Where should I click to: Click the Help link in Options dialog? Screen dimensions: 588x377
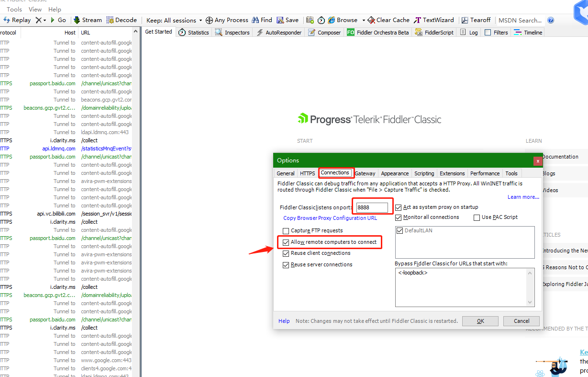[284, 321]
